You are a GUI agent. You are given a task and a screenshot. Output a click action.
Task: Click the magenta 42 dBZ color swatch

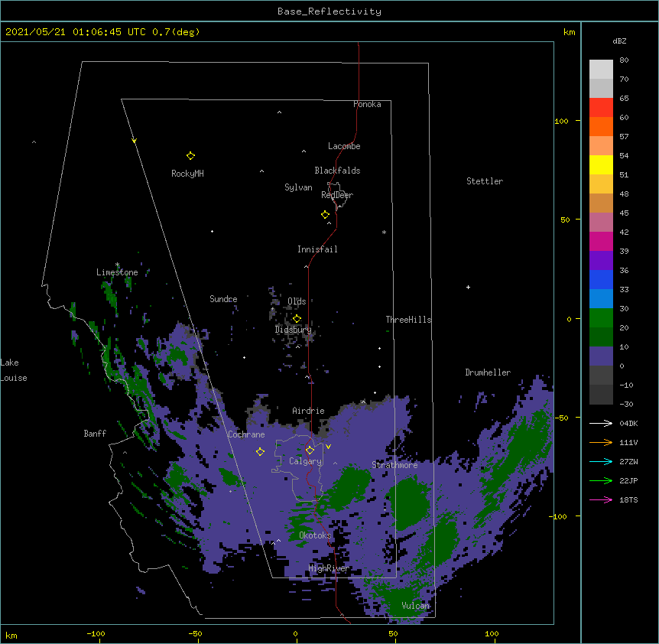(x=601, y=241)
